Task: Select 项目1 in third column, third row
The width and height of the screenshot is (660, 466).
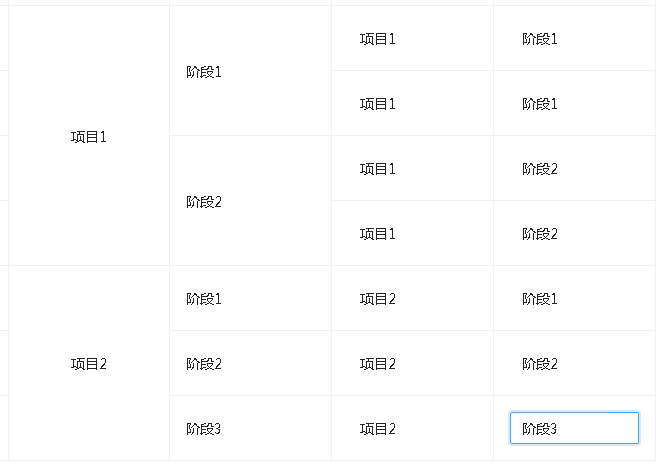Action: tap(378, 169)
